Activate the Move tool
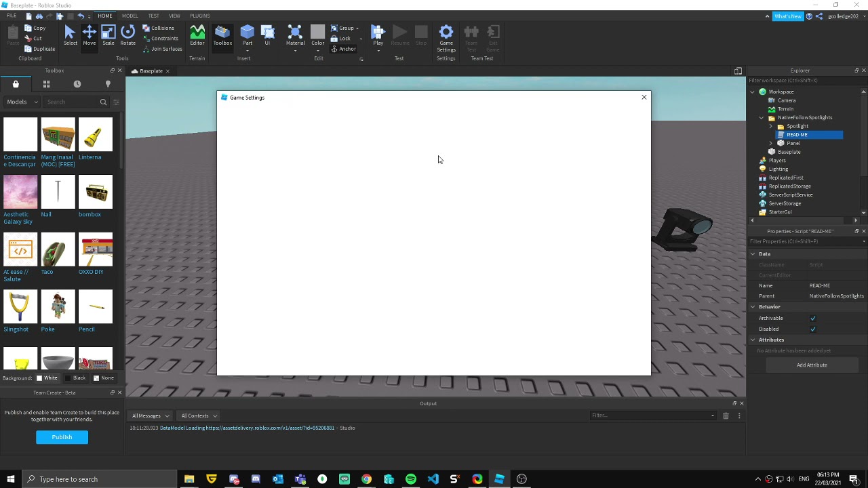This screenshot has width=868, height=488. point(89,36)
